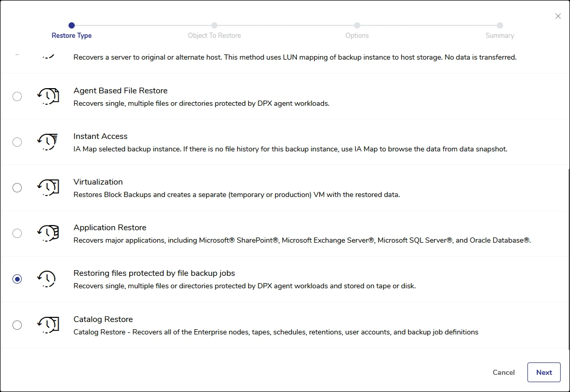Choose the Virtualization radio option
The height and width of the screenshot is (392, 570).
pyautogui.click(x=17, y=188)
